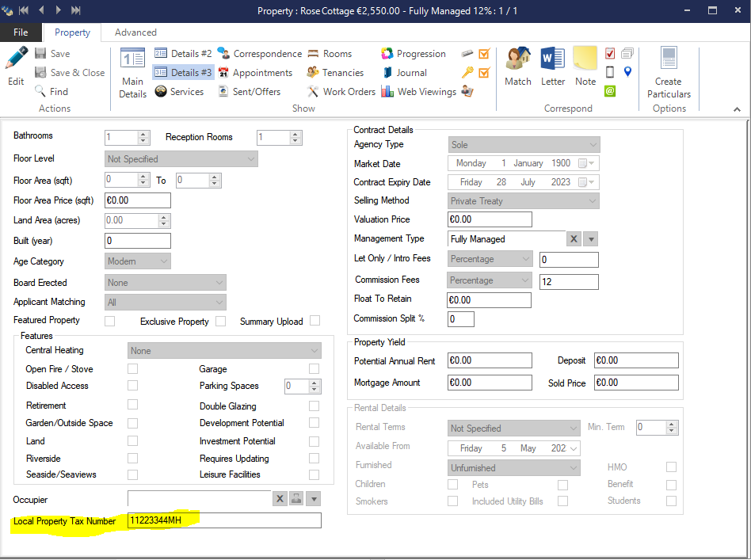Open the Tenancies section

[x=335, y=73]
